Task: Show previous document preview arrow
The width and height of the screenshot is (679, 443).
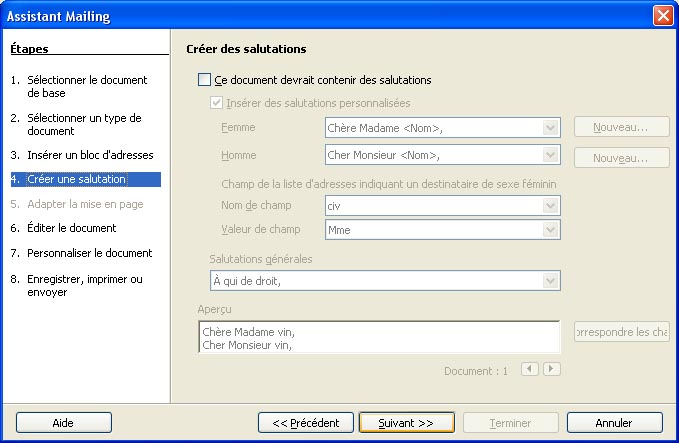Action: [x=529, y=369]
